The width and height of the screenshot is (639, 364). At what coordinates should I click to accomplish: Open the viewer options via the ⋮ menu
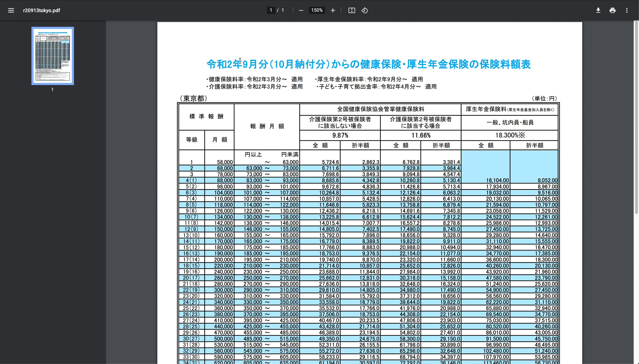[627, 10]
